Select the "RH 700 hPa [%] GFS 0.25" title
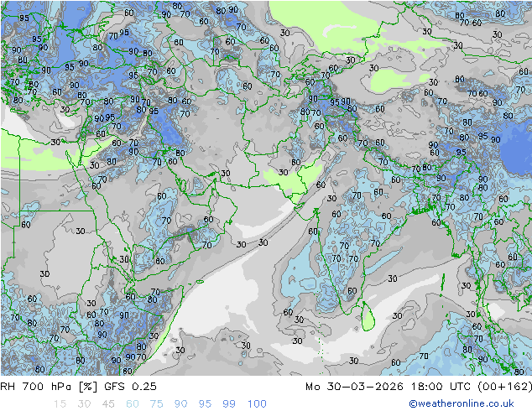Screen dimensions: 532x411 pos(78,386)
